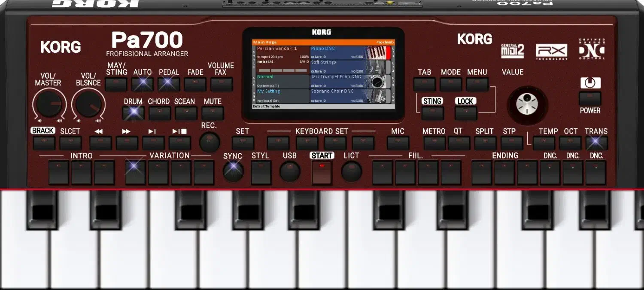Click the round USB button
The height and width of the screenshot is (290, 644).
tap(290, 172)
